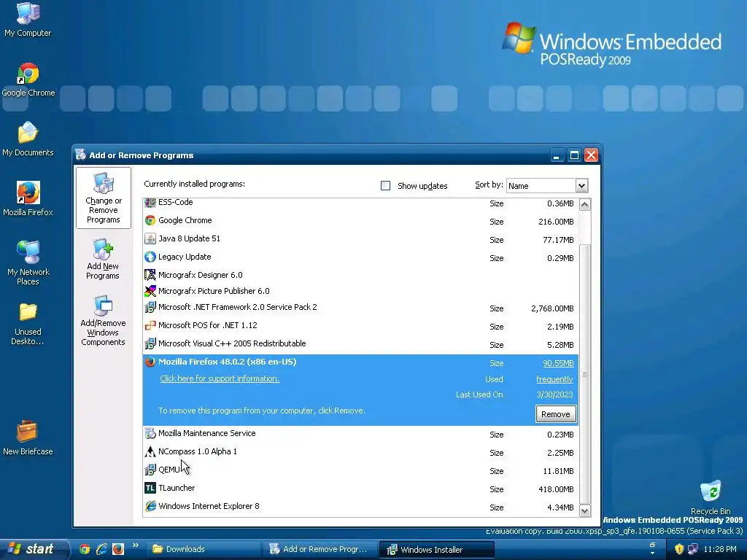Click 2,768.00MB size value
Viewport: 747px width, 560px height.
tap(552, 308)
